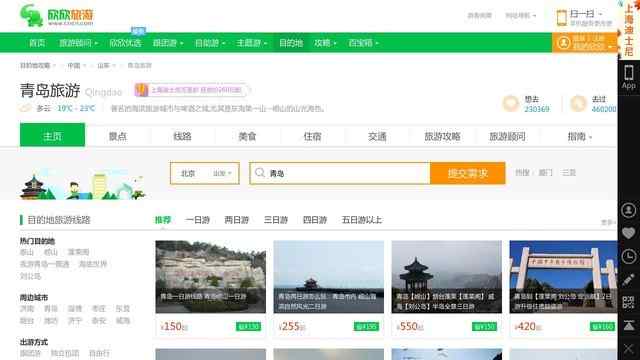This screenshot has width=640, height=360.
Task: Open the ¥550 three-day tour thumbnail
Action: (447, 277)
